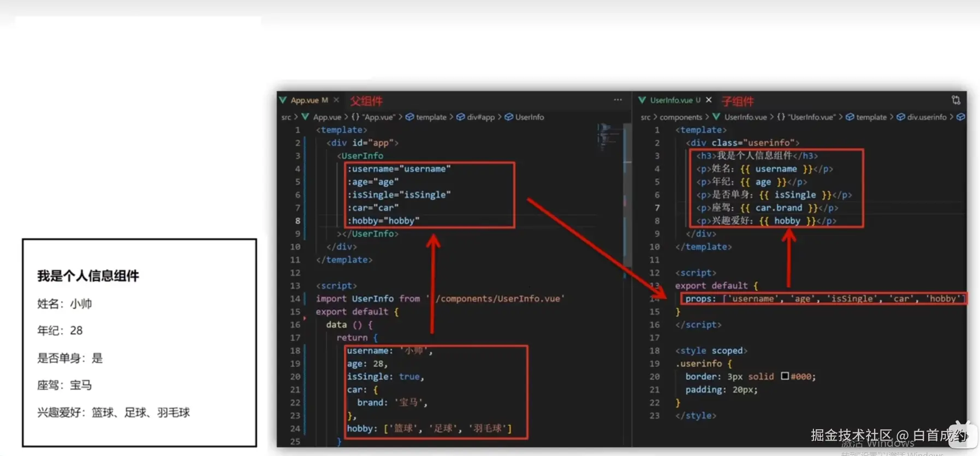The image size is (980, 456).
Task: Click line number 8 in App.vue
Action: (x=298, y=221)
